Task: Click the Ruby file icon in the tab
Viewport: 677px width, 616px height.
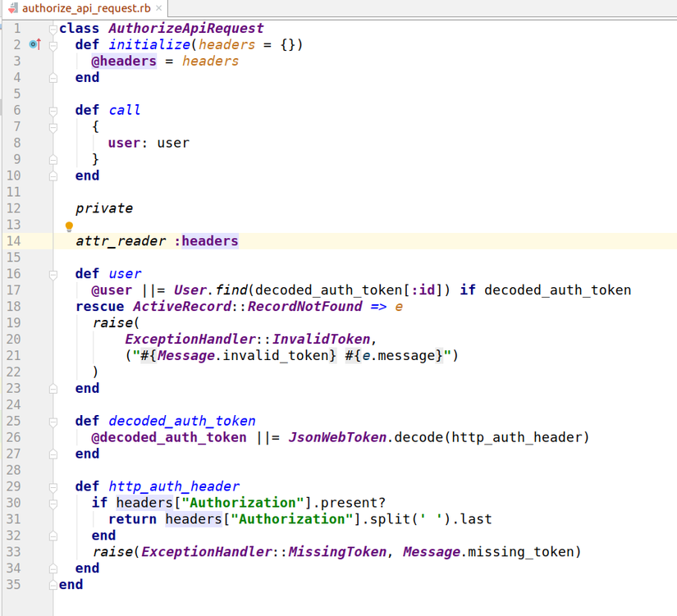Action: [13, 8]
